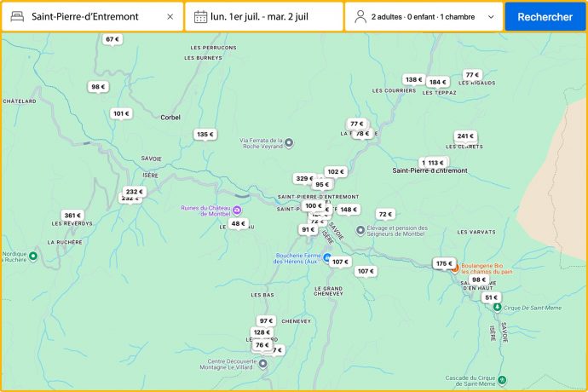Click the bed icon in destination field
This screenshot has width=588, height=392.
pos(17,16)
